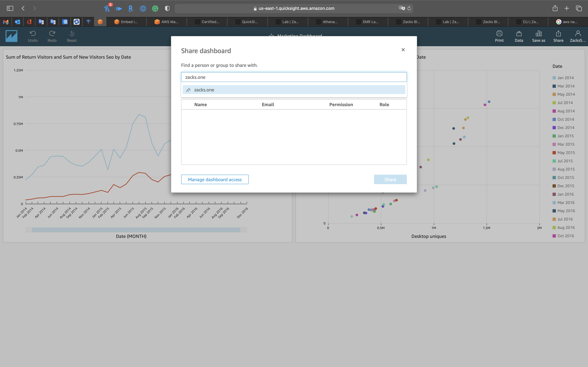Close the Share dashboard dialog

pos(403,50)
